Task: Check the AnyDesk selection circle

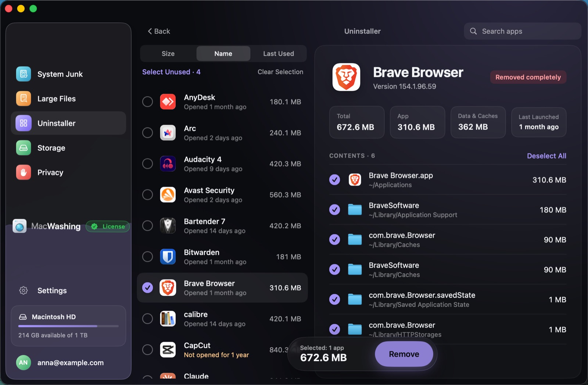Action: point(147,102)
